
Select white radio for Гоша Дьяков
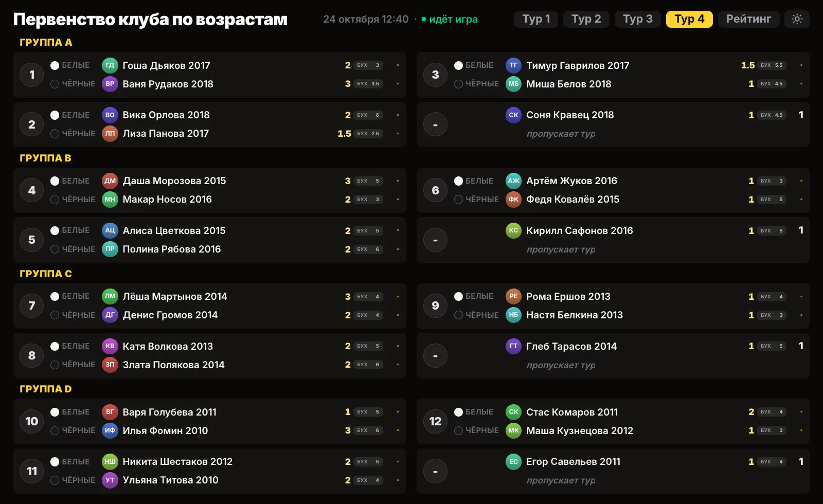(x=55, y=65)
